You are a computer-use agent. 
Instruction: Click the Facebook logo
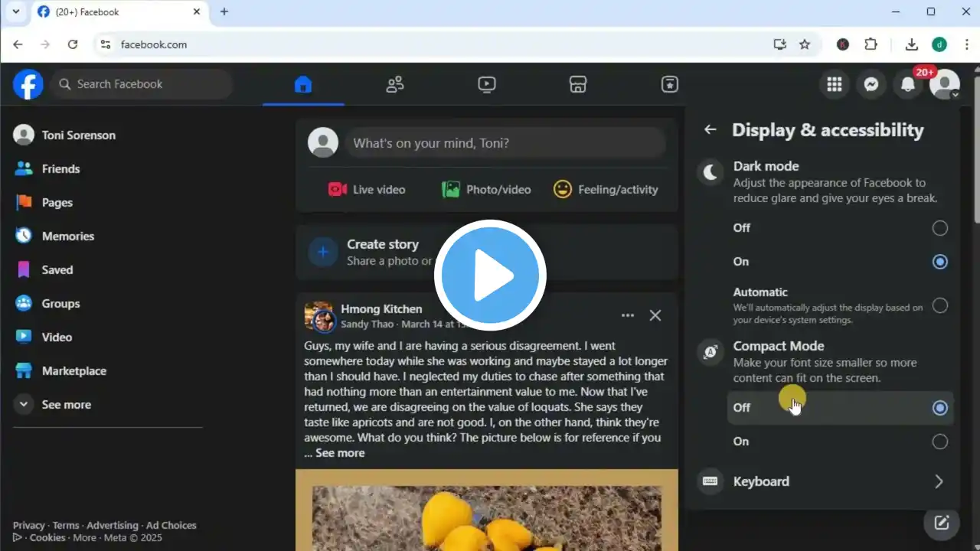click(x=28, y=84)
